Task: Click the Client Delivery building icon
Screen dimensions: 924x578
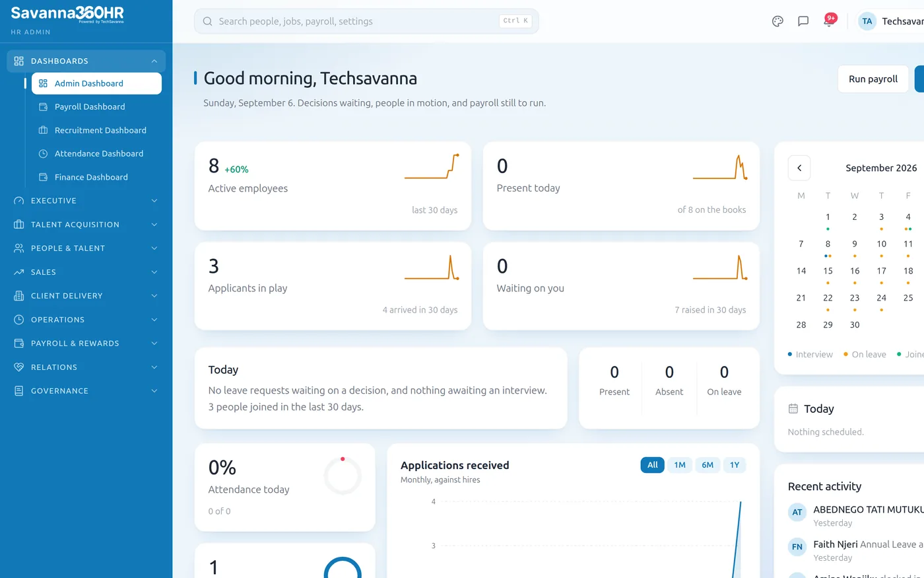Action: coord(18,296)
